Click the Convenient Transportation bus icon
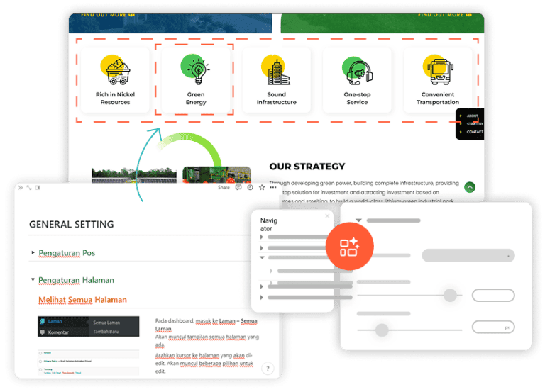This screenshot has height=392, width=545. point(438,69)
